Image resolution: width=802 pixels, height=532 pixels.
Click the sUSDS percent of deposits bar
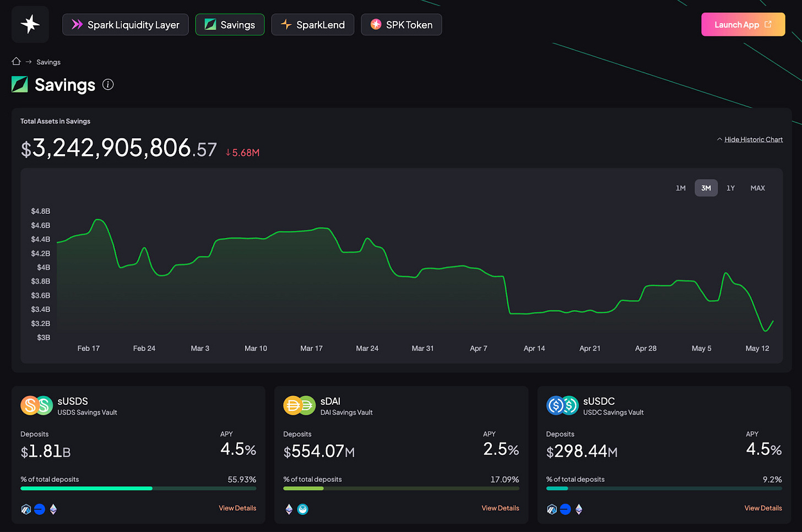tap(138, 488)
